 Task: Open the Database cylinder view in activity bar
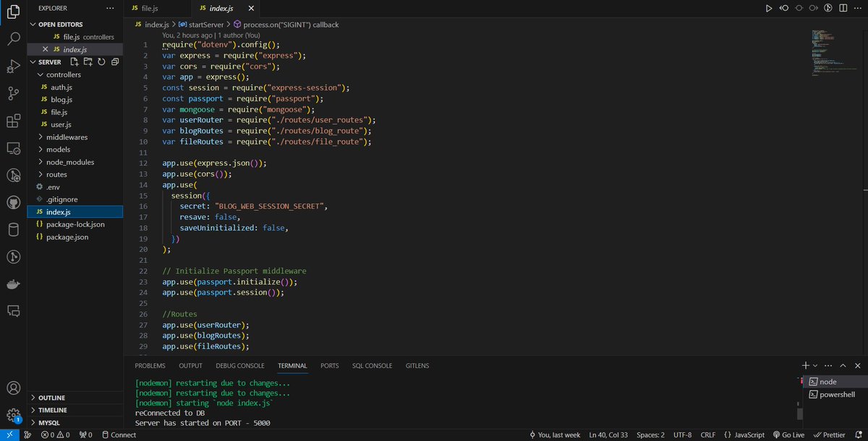[13, 230]
